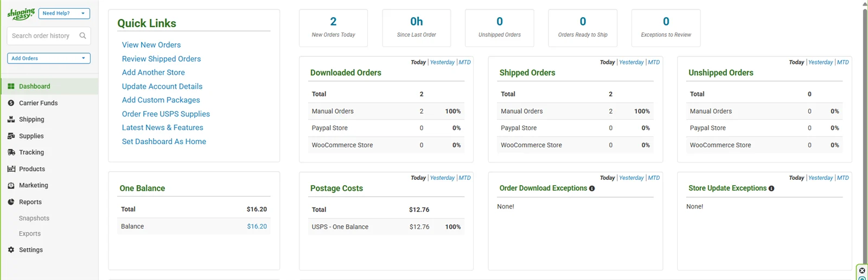Click info icon beside Order Download Exceptions

click(592, 188)
